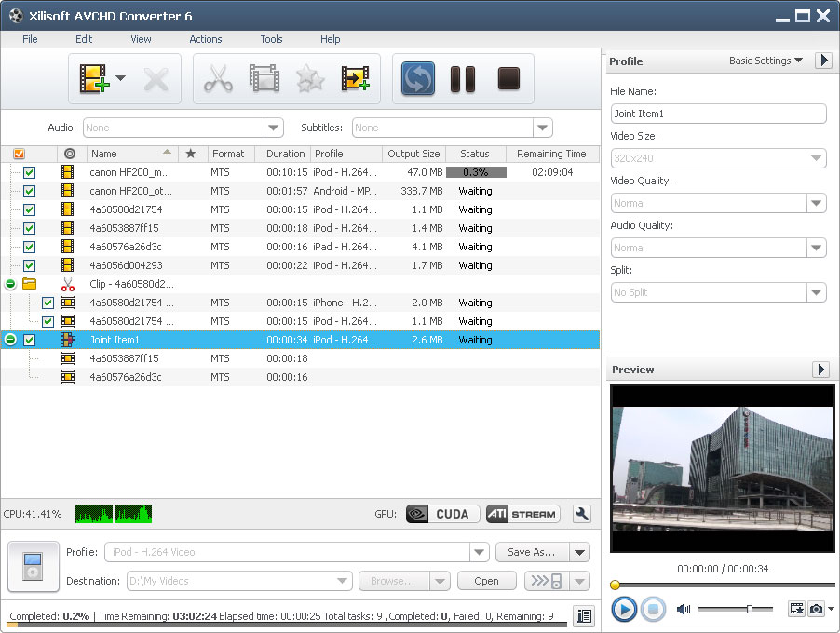Open the Basic Settings dropdown
The height and width of the screenshot is (633, 840).
click(x=765, y=61)
